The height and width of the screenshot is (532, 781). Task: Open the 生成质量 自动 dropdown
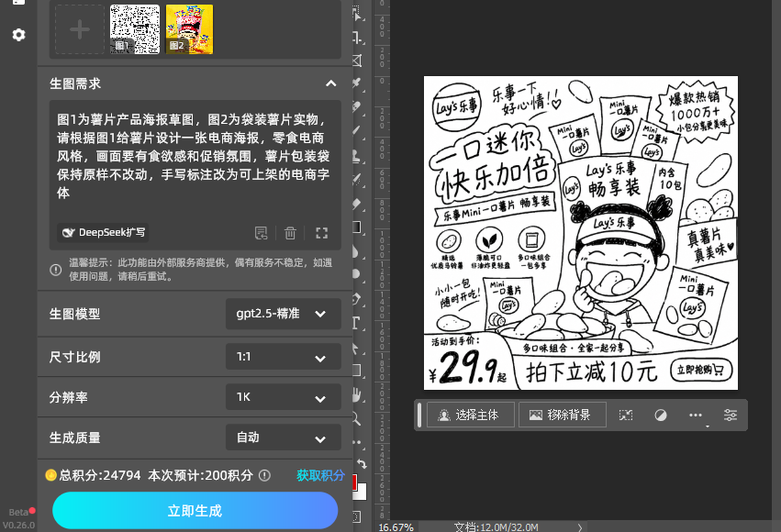coord(283,438)
